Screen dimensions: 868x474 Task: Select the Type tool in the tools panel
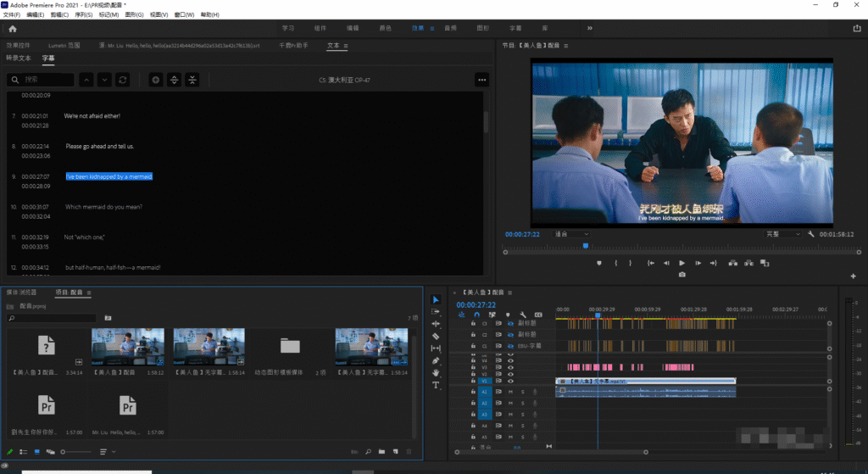click(436, 385)
